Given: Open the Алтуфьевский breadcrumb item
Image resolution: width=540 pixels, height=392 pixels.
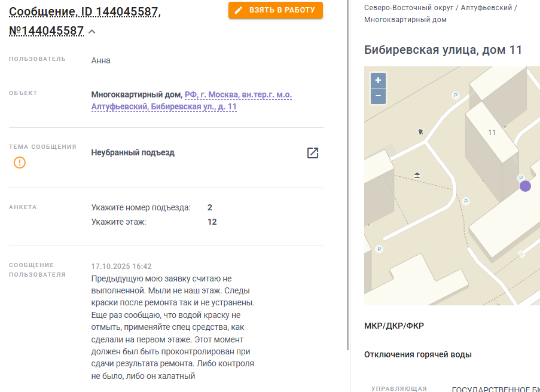Looking at the screenshot, I should pyautogui.click(x=487, y=7).
